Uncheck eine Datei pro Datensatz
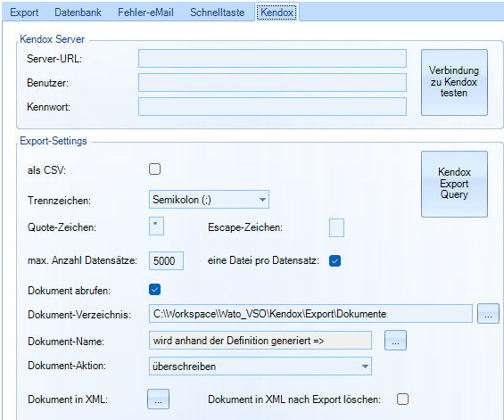 (335, 260)
